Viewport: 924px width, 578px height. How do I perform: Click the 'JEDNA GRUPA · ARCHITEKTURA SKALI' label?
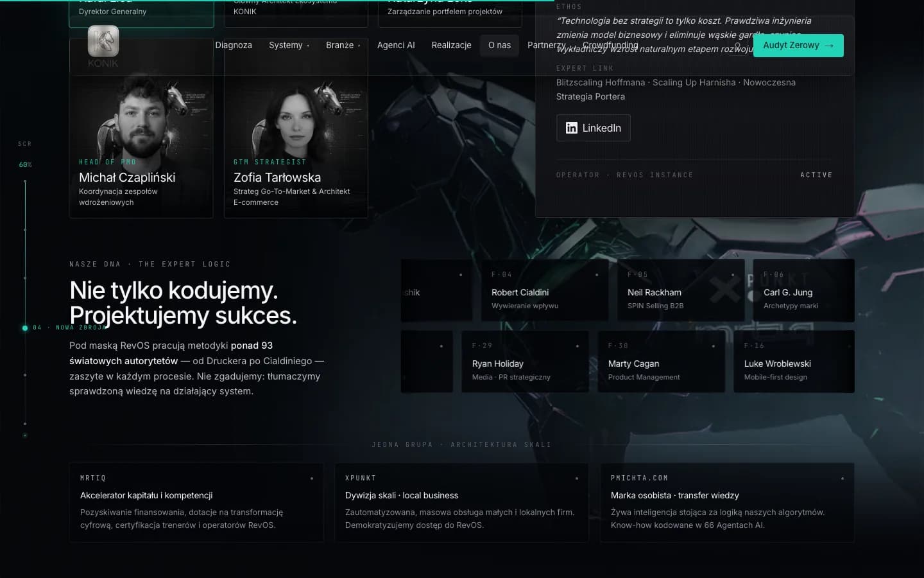(461, 444)
